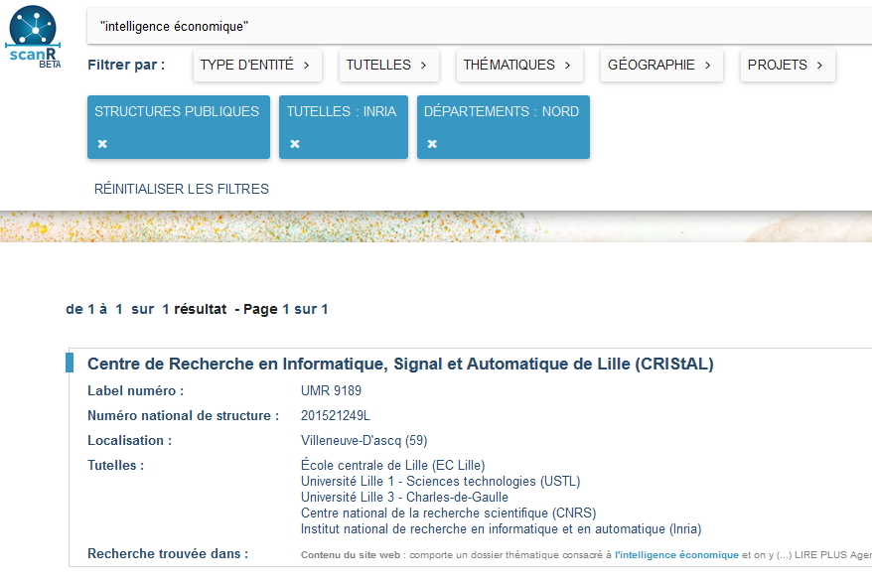The image size is (872, 588).
Task: Open the CRIStAL result title
Action: (400, 364)
